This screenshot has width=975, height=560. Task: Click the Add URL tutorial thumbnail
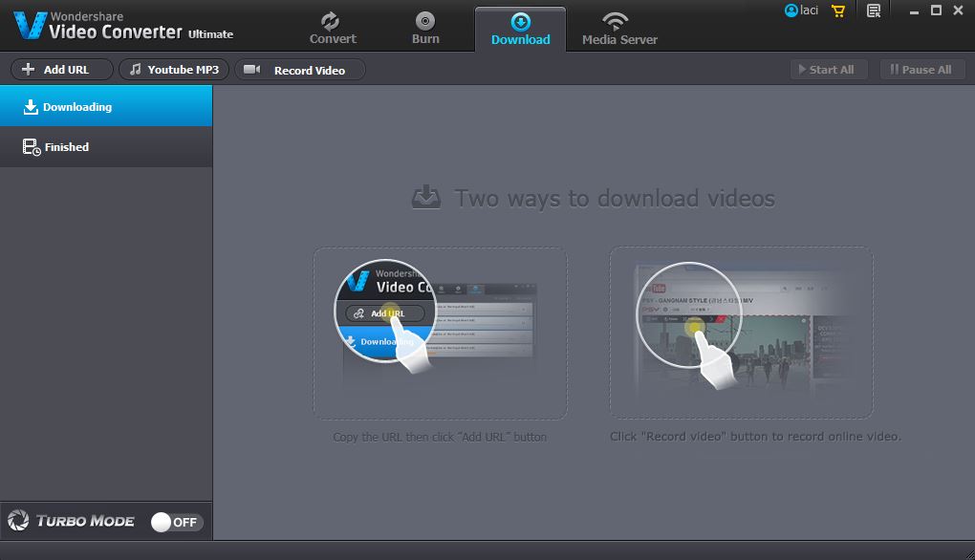tap(440, 333)
